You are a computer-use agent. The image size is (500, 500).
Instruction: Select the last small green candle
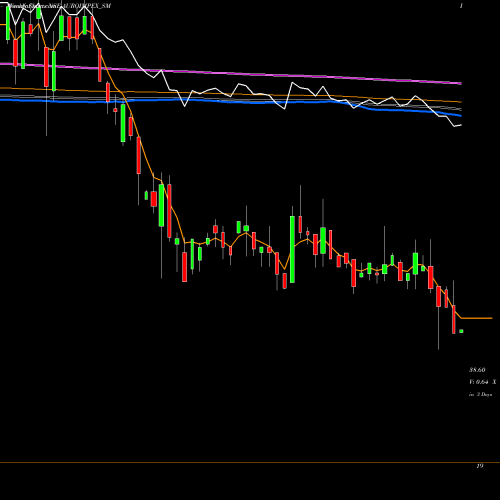(x=461, y=331)
